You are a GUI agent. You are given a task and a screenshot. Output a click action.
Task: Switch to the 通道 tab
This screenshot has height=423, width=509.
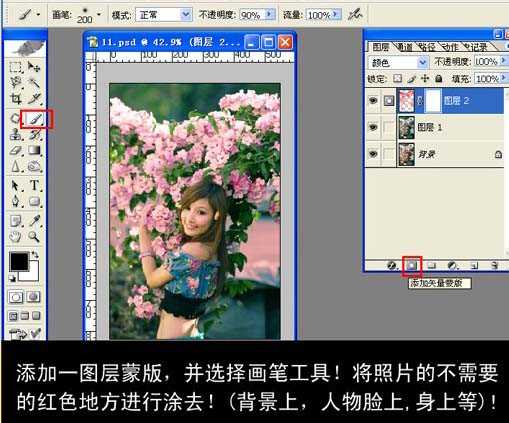405,47
